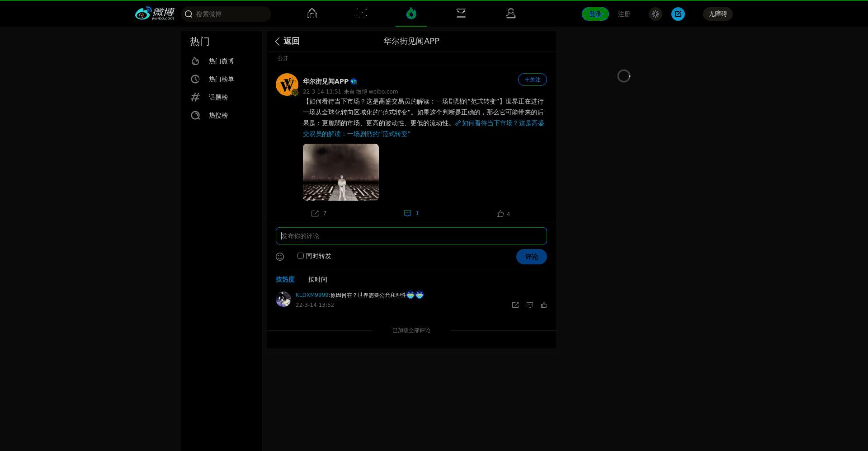Click the 注册 link
Viewport: 868px width, 451px height.
pyautogui.click(x=624, y=14)
